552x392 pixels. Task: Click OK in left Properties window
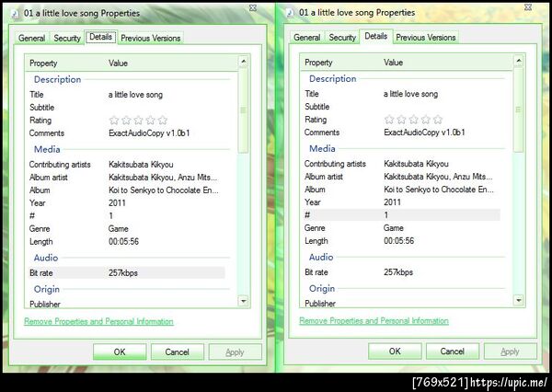(120, 352)
